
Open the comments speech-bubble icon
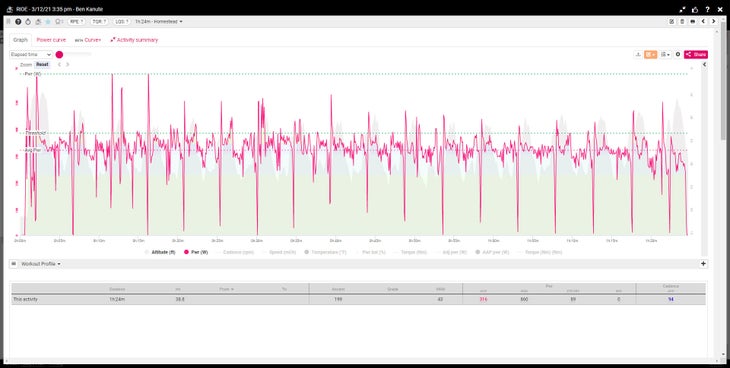[x=58, y=21]
